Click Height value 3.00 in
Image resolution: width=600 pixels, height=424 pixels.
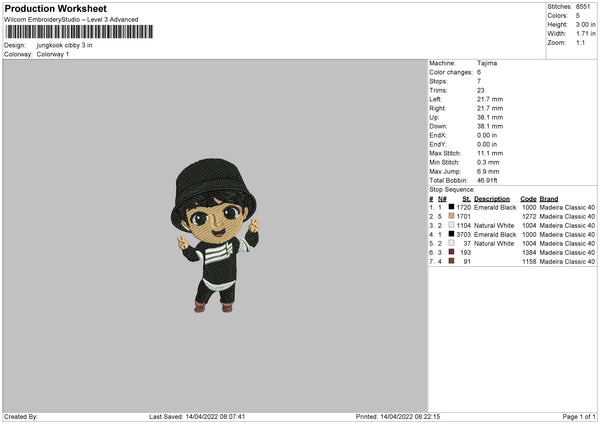(x=585, y=24)
